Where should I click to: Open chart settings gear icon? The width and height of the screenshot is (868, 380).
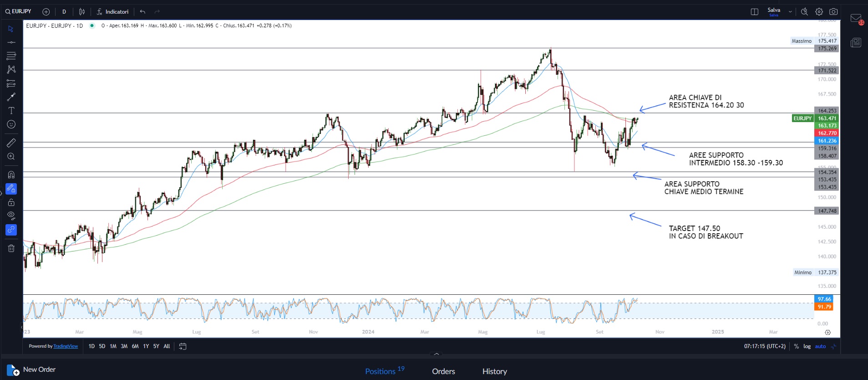819,12
